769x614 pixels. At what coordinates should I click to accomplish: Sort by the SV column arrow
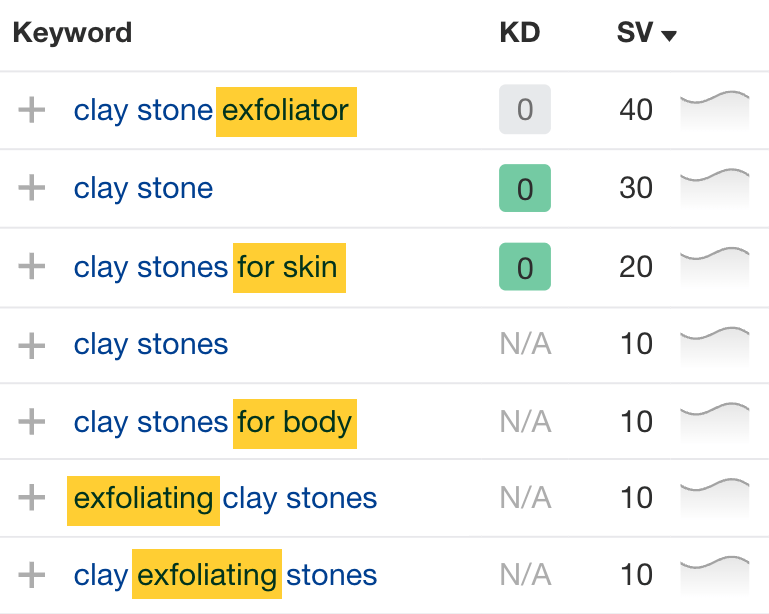[669, 35]
